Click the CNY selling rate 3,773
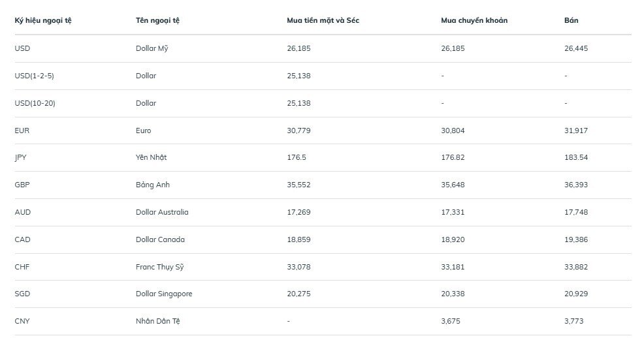 tap(573, 321)
